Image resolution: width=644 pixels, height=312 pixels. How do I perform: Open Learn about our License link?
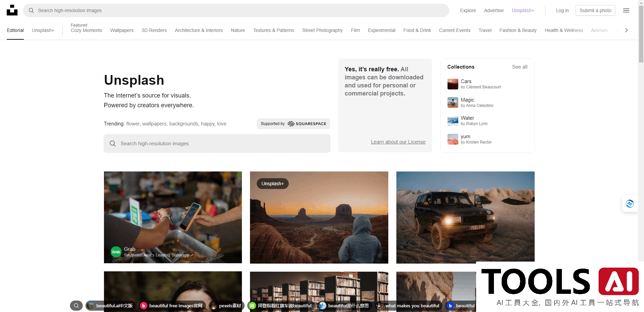point(398,142)
